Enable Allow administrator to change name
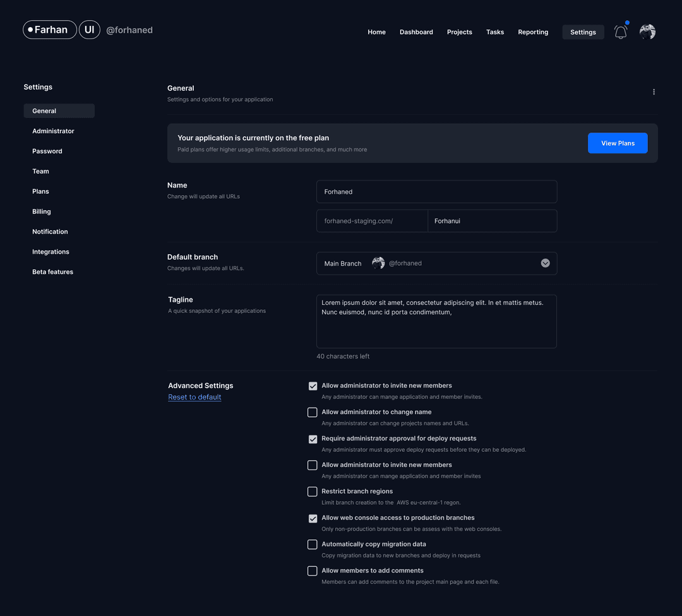Viewport: 682px width, 616px height. coord(313,412)
